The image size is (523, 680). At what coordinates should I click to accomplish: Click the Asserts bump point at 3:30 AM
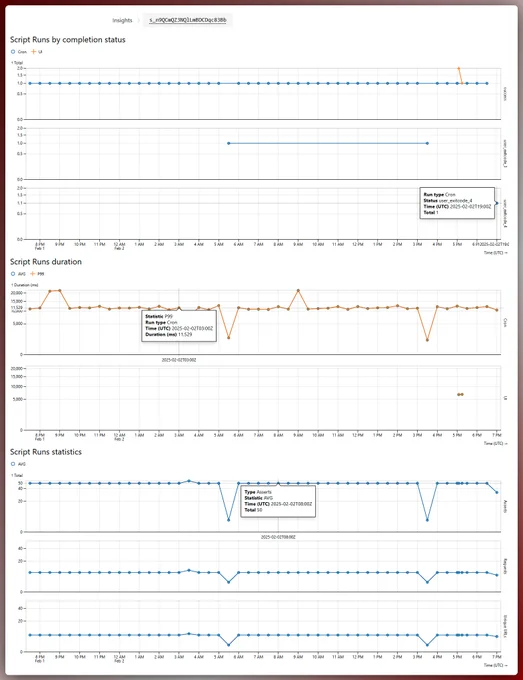[189, 481]
